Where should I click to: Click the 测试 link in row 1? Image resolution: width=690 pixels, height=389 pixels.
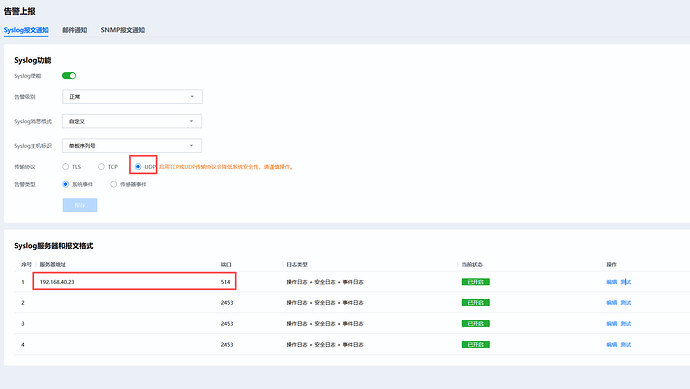[x=626, y=282]
